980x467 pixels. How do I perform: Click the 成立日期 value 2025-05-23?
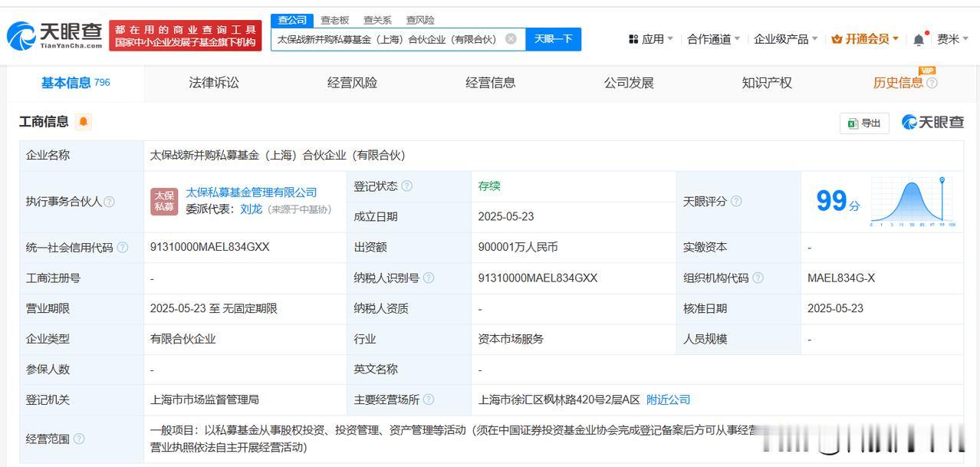(506, 216)
